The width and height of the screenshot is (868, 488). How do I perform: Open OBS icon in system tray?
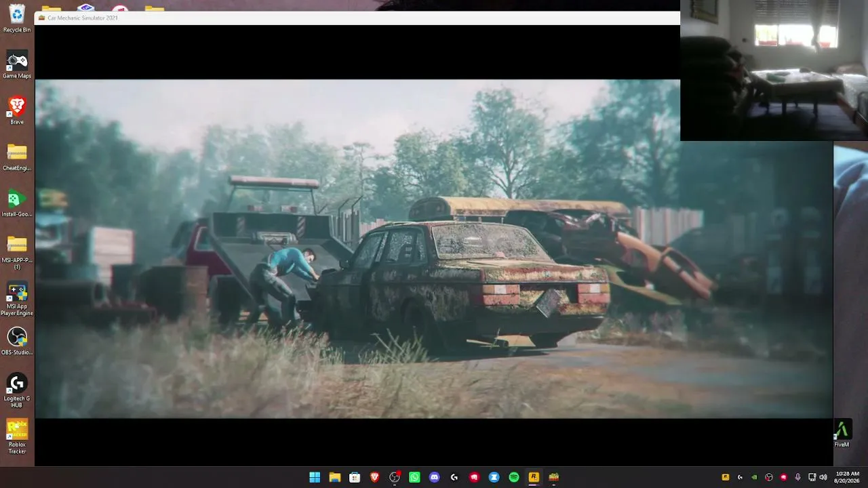coord(769,477)
